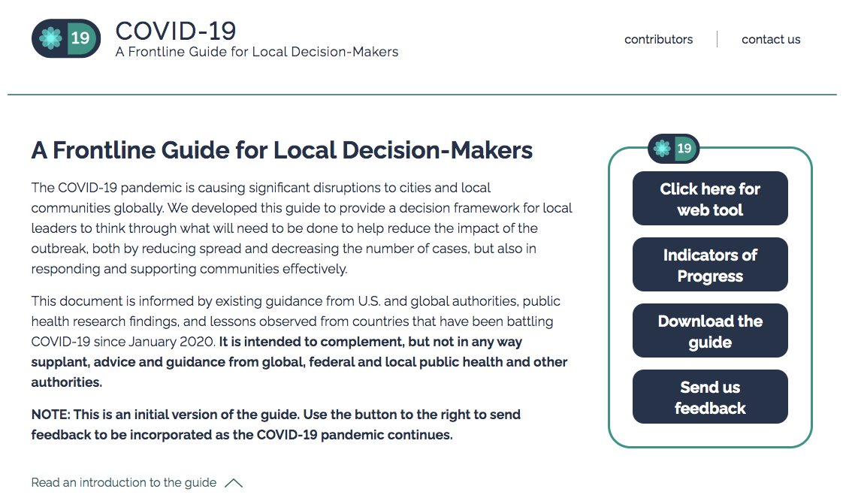
Task: Click the green 19 in the header logo
Action: click(80, 38)
